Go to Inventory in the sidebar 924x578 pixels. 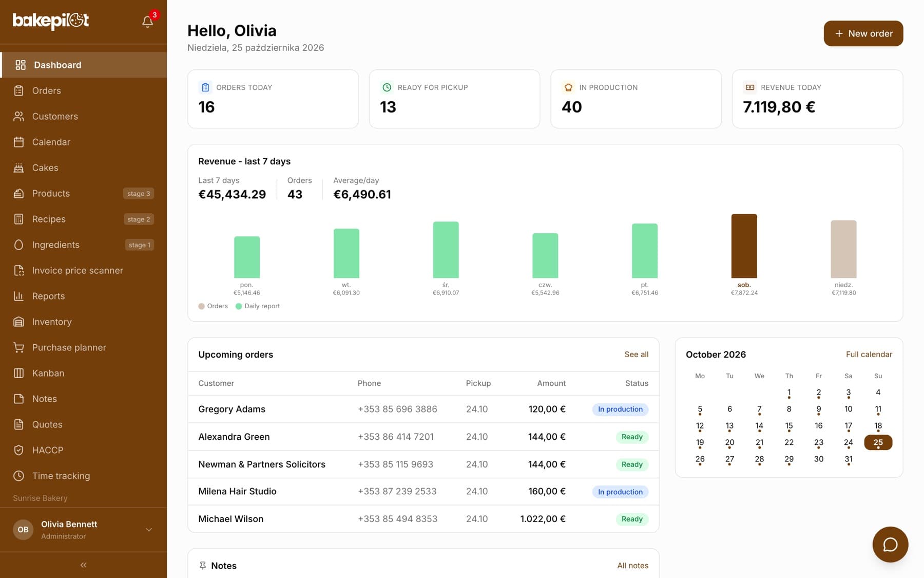(83, 322)
